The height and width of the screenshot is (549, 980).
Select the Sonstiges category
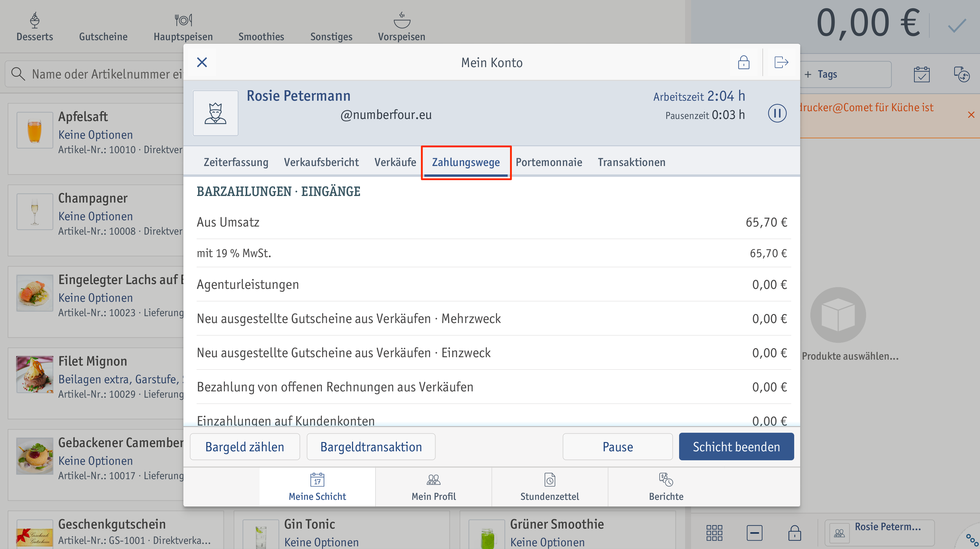point(331,37)
